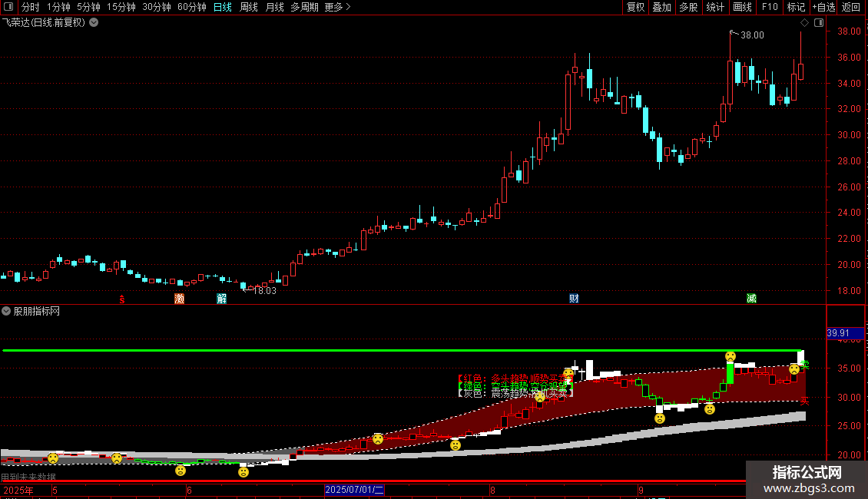Viewport: 868px width, 499px height.
Task: Click the 财 financial report marker
Action: pyautogui.click(x=574, y=299)
